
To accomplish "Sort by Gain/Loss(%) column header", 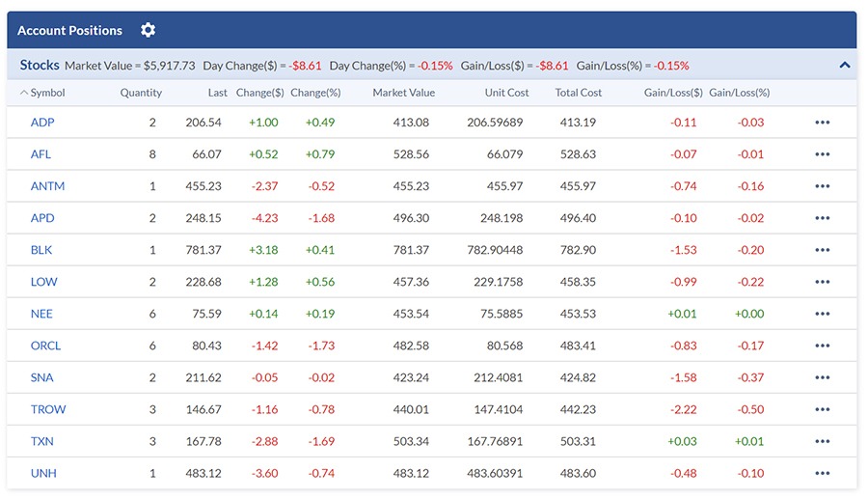I will click(x=739, y=93).
